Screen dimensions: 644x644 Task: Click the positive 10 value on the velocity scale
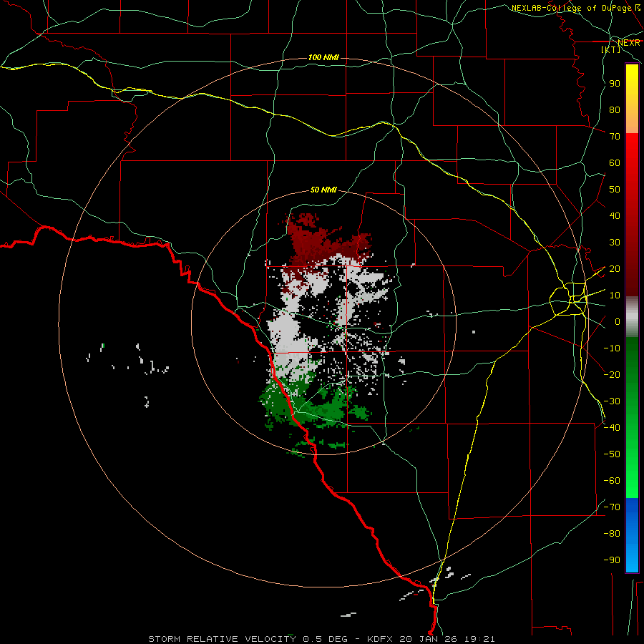point(615,296)
